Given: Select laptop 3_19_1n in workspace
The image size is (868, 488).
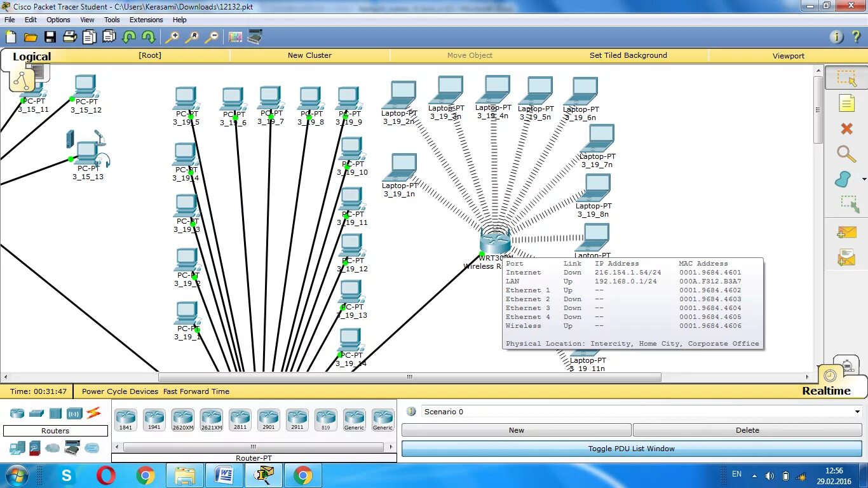Looking at the screenshot, I should pos(400,168).
